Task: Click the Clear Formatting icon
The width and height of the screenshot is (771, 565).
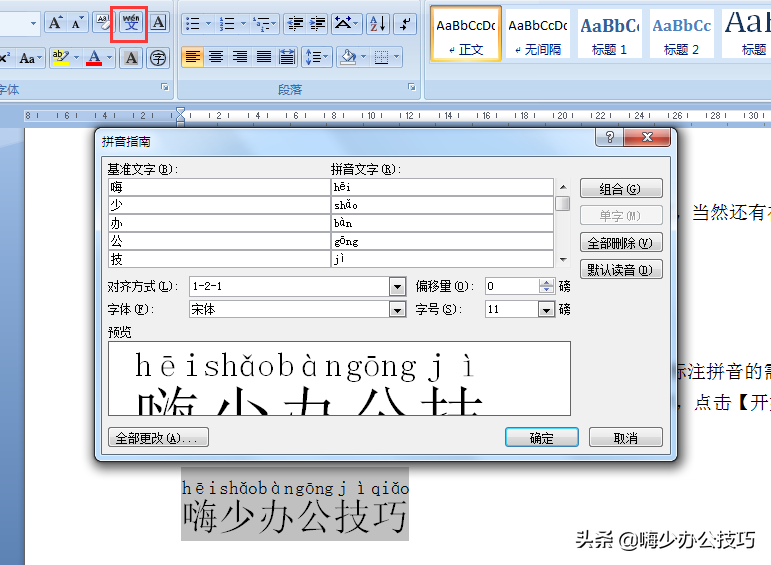Action: pos(104,23)
